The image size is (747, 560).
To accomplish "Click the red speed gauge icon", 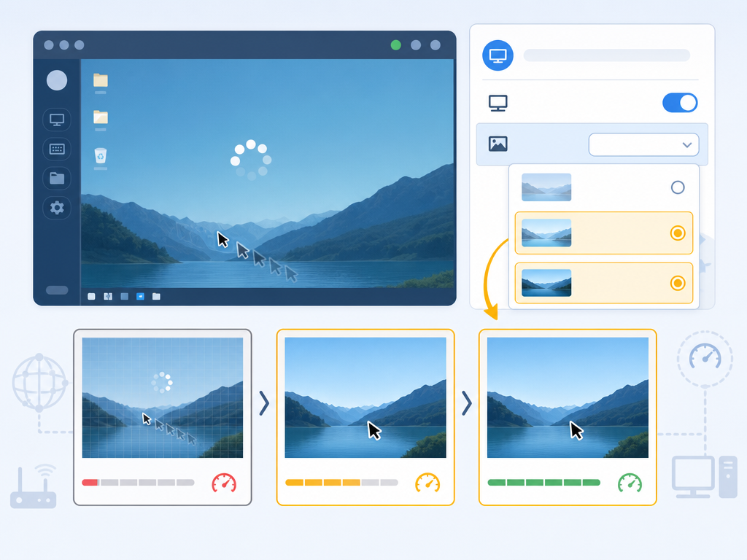I will click(224, 483).
